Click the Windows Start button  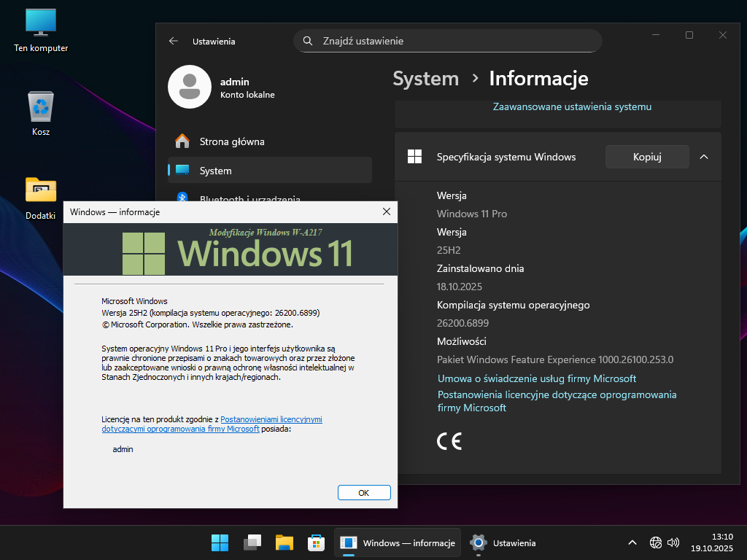(x=220, y=542)
